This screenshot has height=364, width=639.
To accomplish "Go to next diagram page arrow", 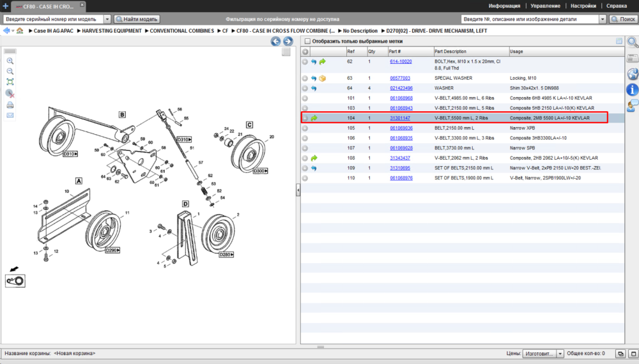I will (288, 41).
